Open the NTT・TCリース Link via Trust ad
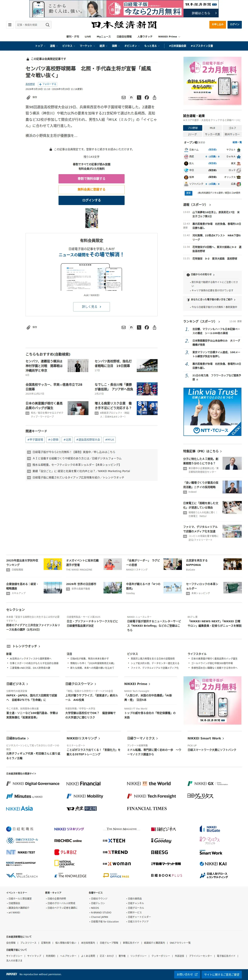This screenshot has width=248, height=980. 212,412
